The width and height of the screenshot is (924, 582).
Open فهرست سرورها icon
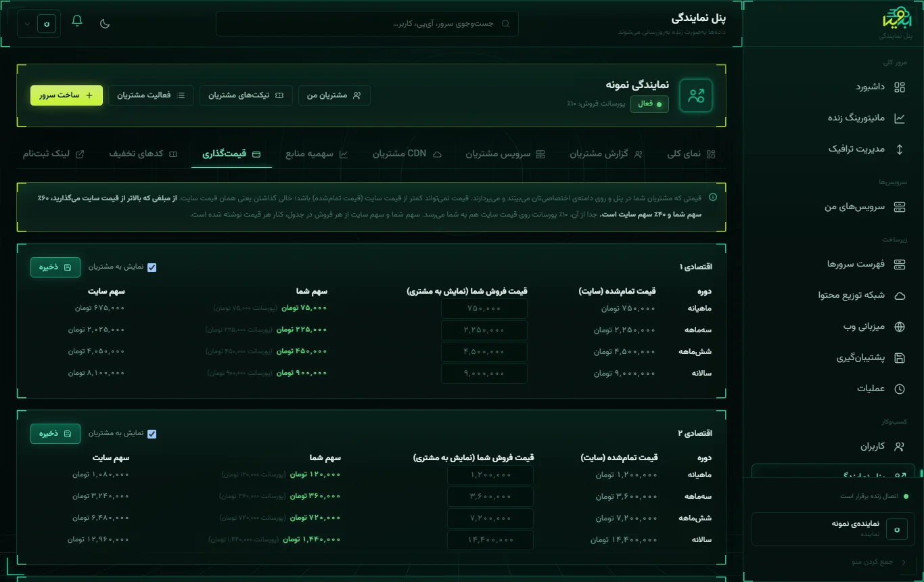[x=899, y=264]
